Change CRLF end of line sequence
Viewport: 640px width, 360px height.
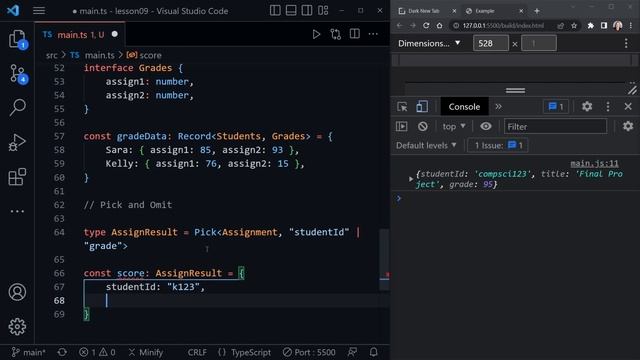pos(197,352)
